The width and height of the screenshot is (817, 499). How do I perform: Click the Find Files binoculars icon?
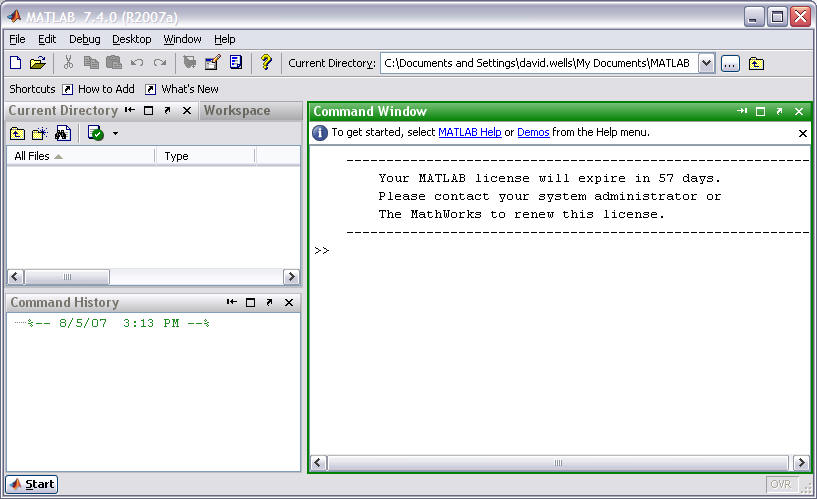(63, 133)
